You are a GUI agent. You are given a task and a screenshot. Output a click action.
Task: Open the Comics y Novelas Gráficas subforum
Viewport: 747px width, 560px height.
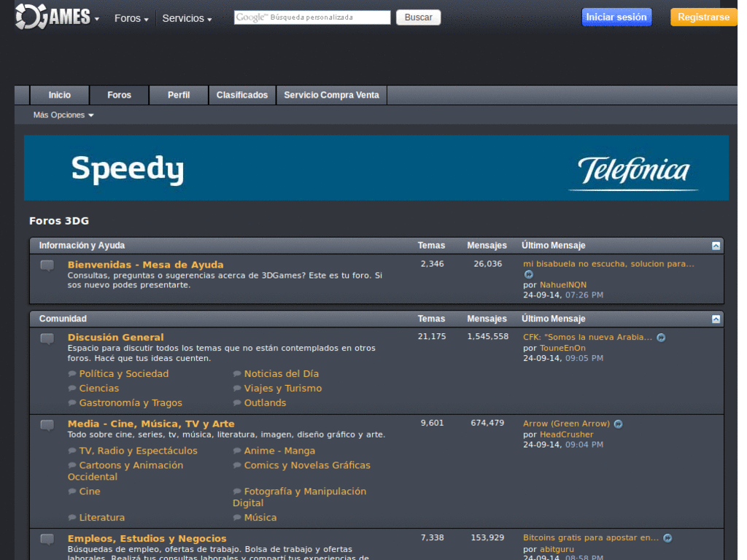(x=307, y=465)
